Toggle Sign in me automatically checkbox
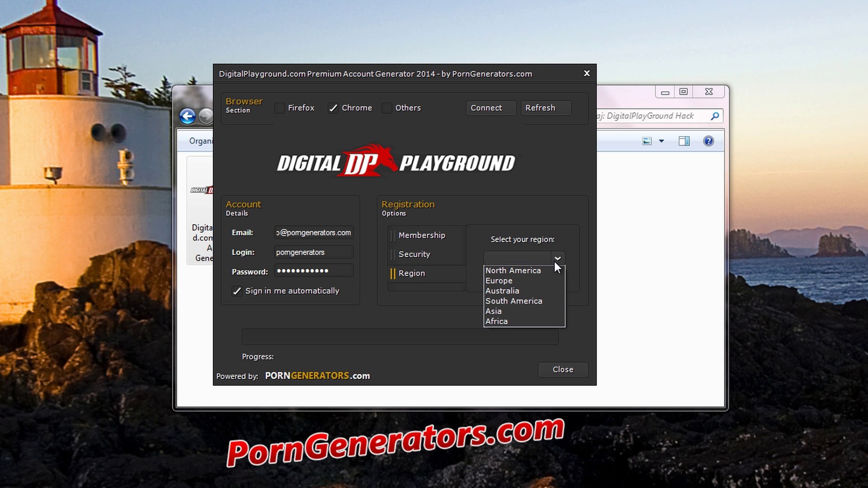 click(x=236, y=291)
